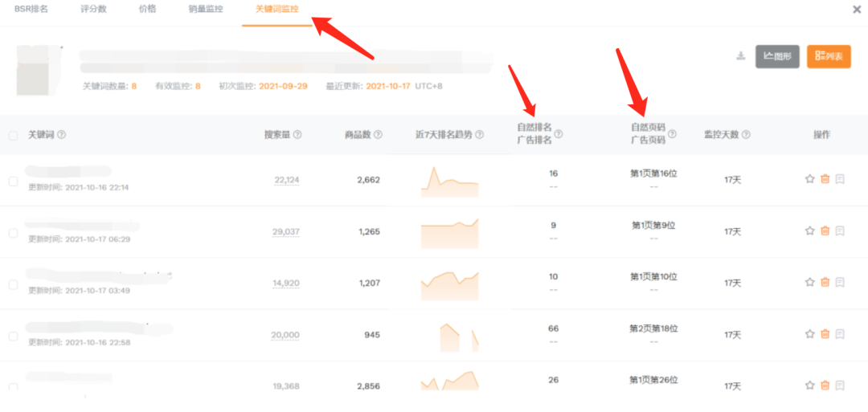The width and height of the screenshot is (868, 412).
Task: Click the search volume 14,920
Action: click(x=286, y=284)
